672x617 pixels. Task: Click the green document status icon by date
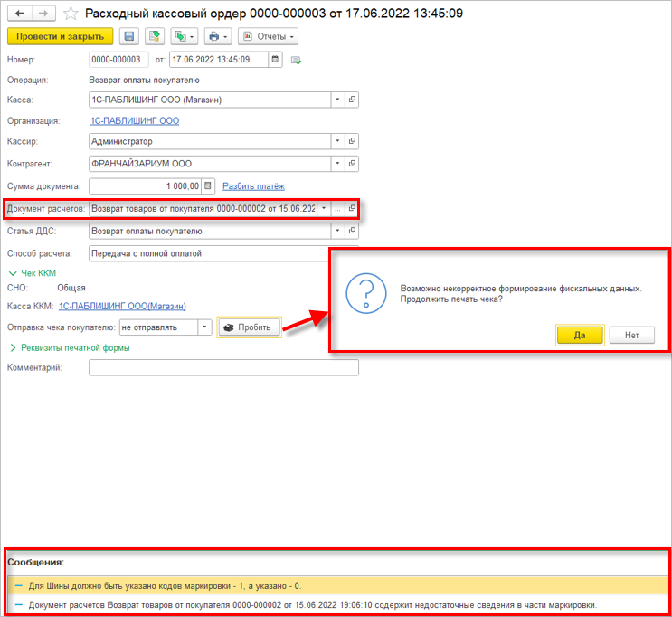click(x=296, y=60)
